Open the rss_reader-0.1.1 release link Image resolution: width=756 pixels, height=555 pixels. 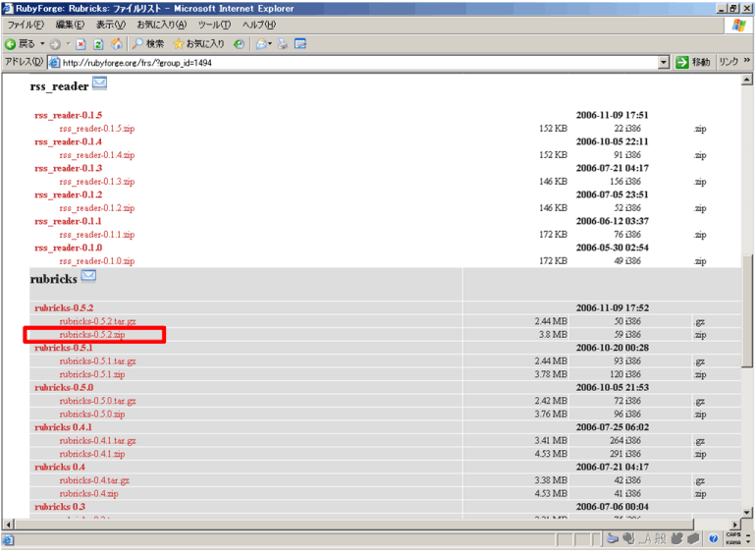(x=69, y=221)
